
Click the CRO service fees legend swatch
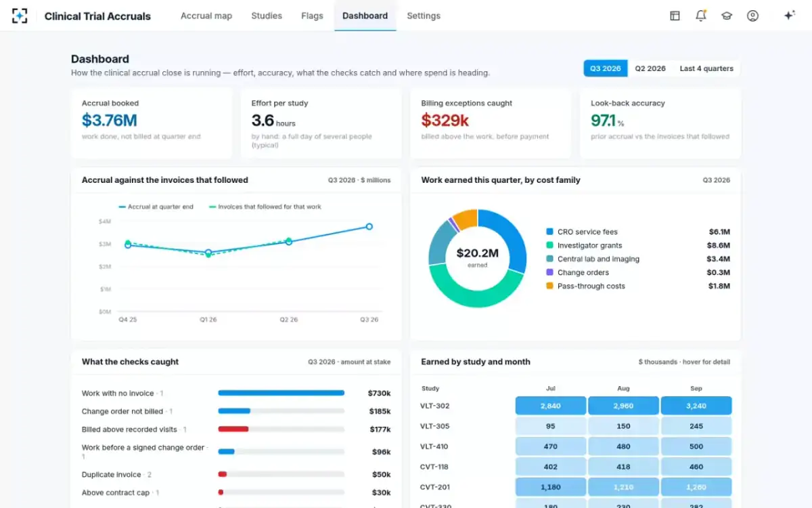pos(549,232)
